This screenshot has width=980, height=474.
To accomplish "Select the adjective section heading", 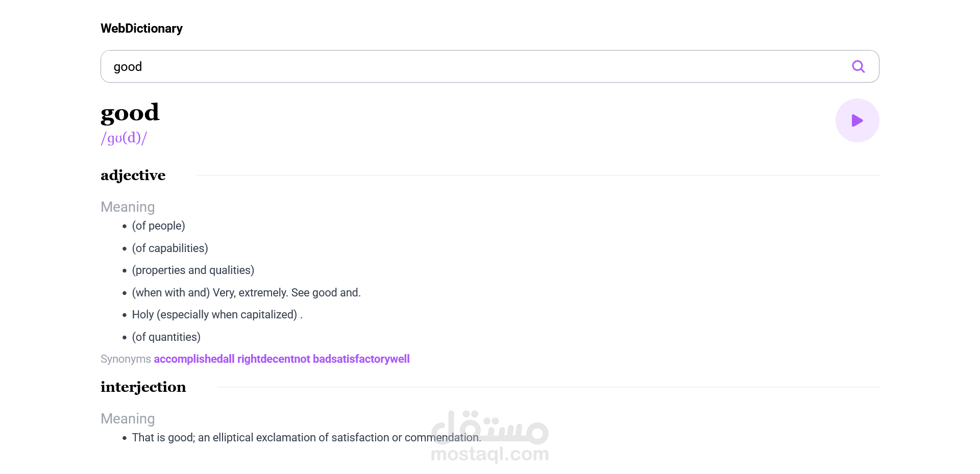I will pos(133,176).
